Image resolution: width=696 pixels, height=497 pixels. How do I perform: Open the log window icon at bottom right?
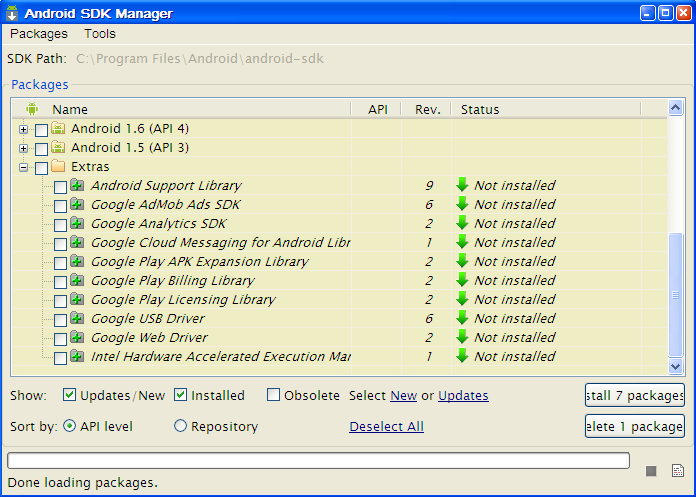tap(678, 470)
